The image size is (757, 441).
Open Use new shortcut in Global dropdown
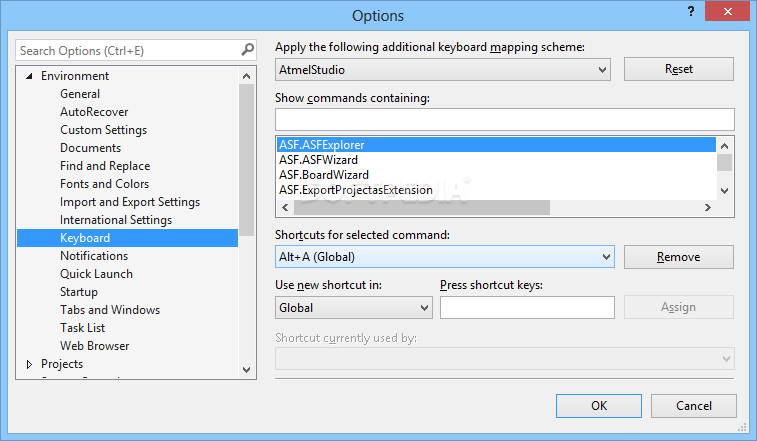tap(354, 308)
